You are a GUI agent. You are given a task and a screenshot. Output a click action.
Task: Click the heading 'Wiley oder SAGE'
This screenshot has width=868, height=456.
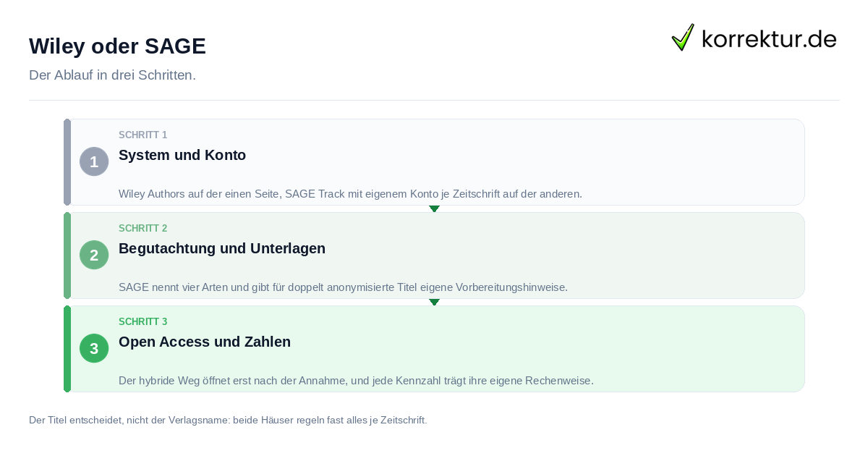click(117, 46)
